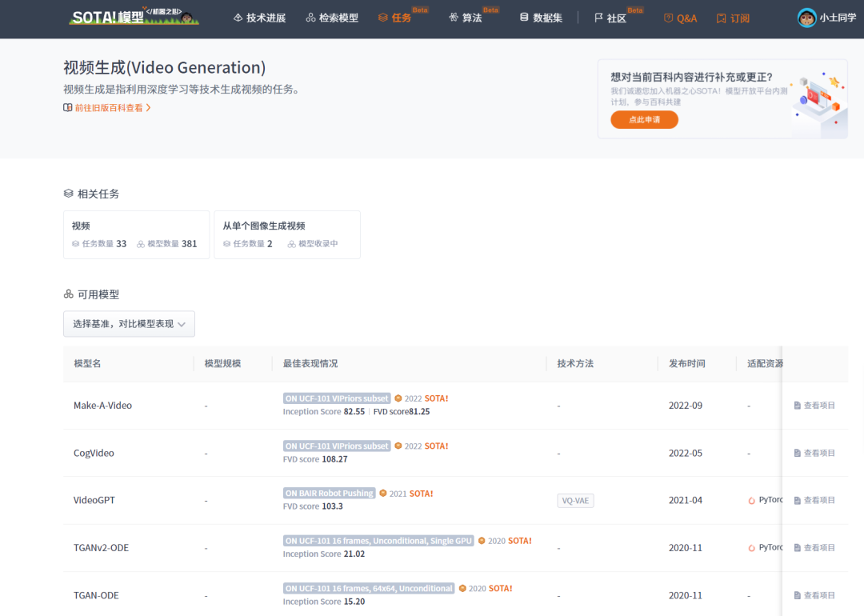
Task: Click the SOTA!模型 site logo
Action: click(x=134, y=17)
